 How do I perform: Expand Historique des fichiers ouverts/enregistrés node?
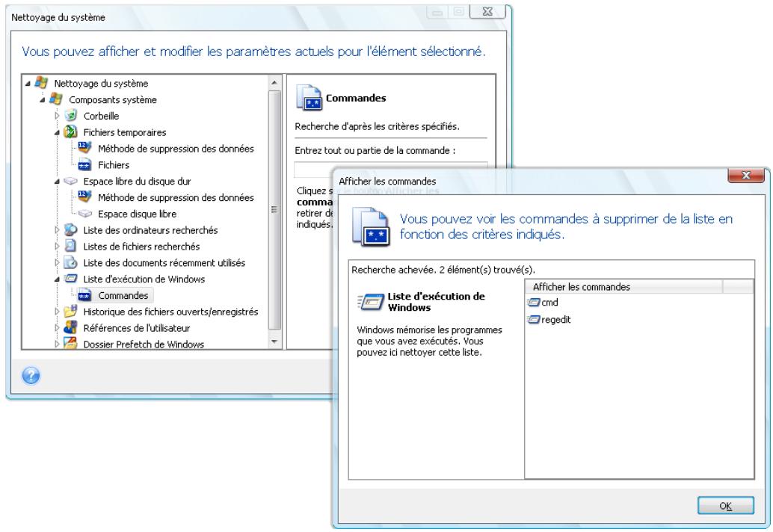click(57, 312)
